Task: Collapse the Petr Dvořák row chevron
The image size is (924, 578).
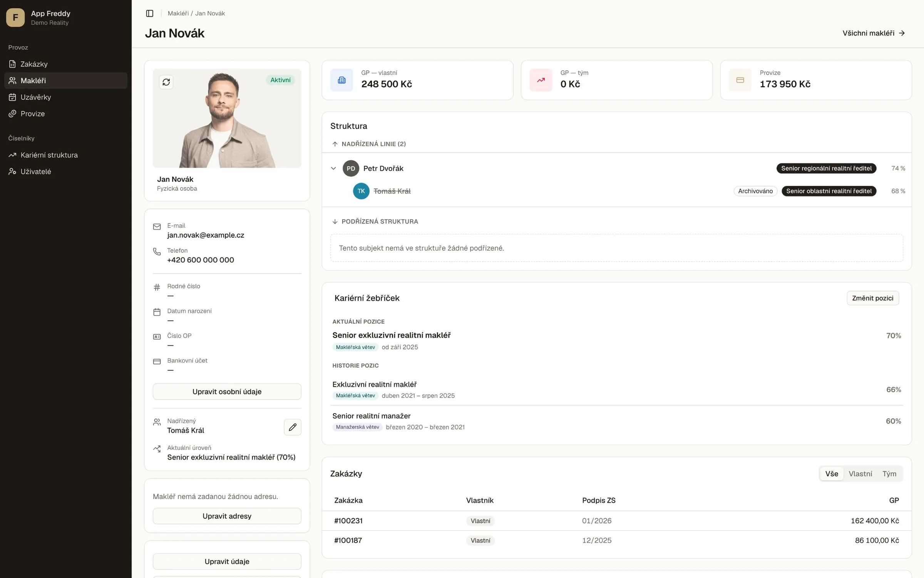Action: click(333, 168)
